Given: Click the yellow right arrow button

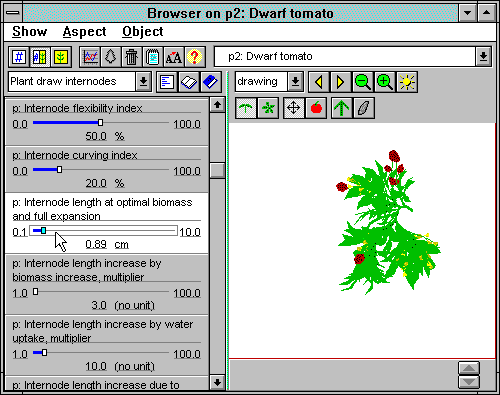Looking at the screenshot, I should 340,82.
